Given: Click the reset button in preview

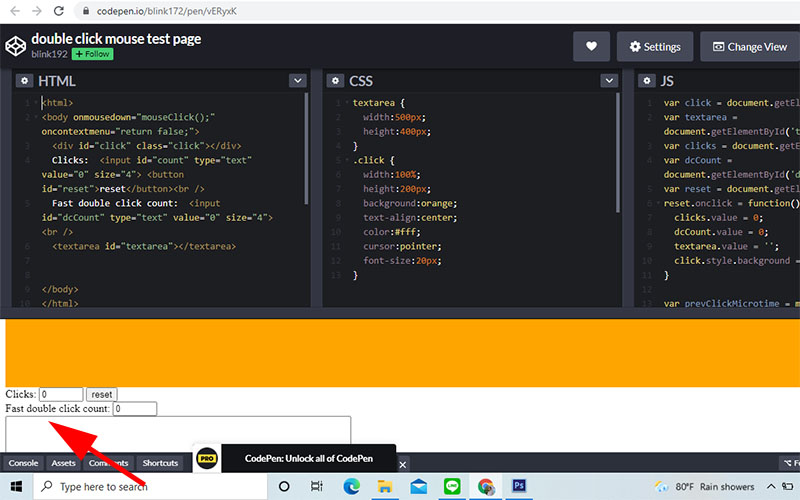Looking at the screenshot, I should pyautogui.click(x=102, y=394).
